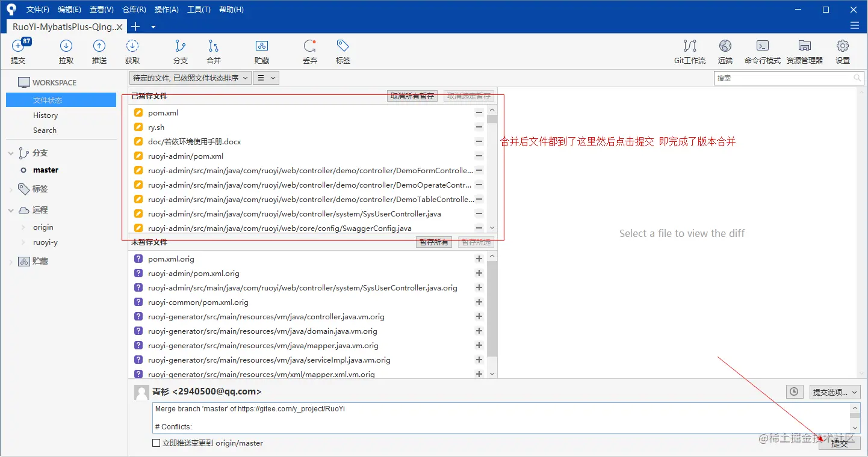The width and height of the screenshot is (868, 457).
Task: Click the commit history clock icon
Action: tap(795, 391)
